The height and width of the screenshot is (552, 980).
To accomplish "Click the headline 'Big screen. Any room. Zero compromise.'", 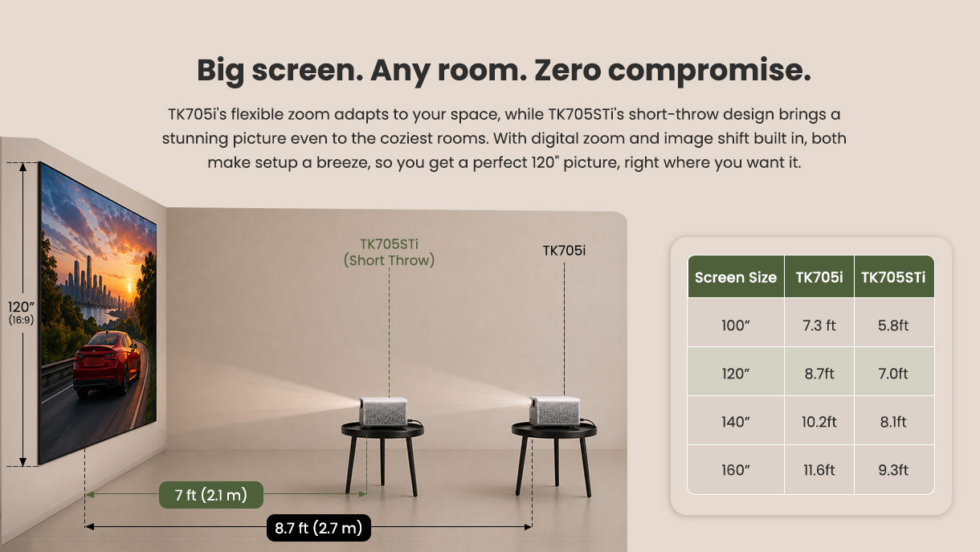I will (504, 71).
